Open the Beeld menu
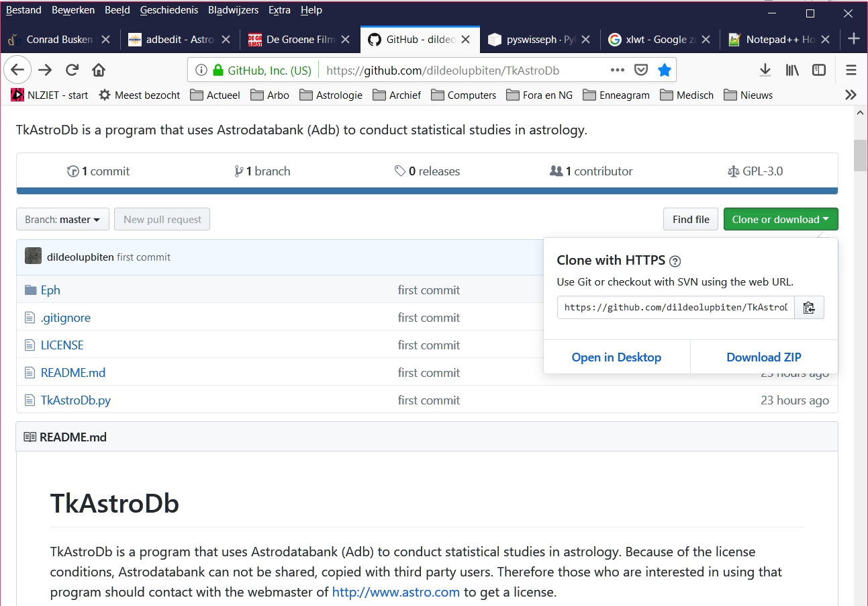868x606 pixels. pos(117,10)
